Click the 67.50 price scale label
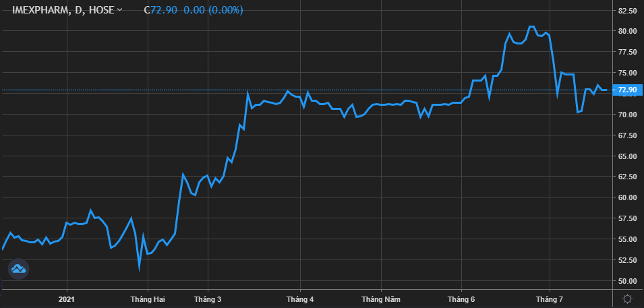Image resolution: width=644 pixels, height=308 pixels. [x=628, y=135]
